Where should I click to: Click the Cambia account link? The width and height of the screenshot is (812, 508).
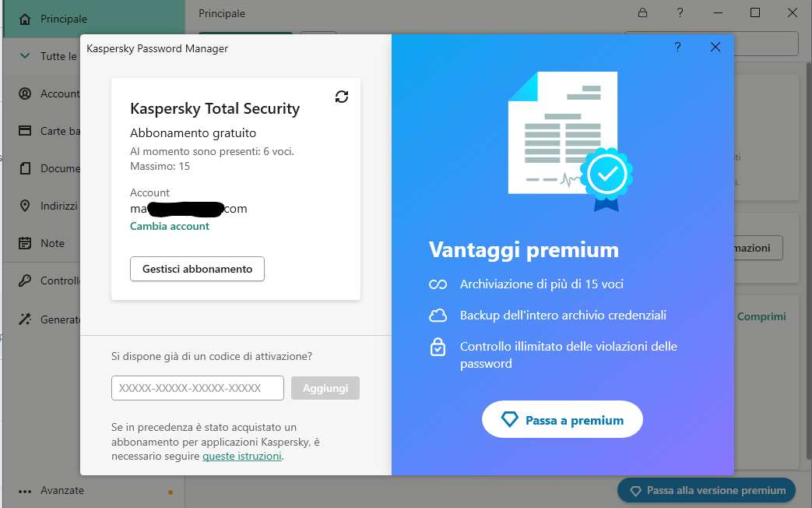click(x=170, y=226)
